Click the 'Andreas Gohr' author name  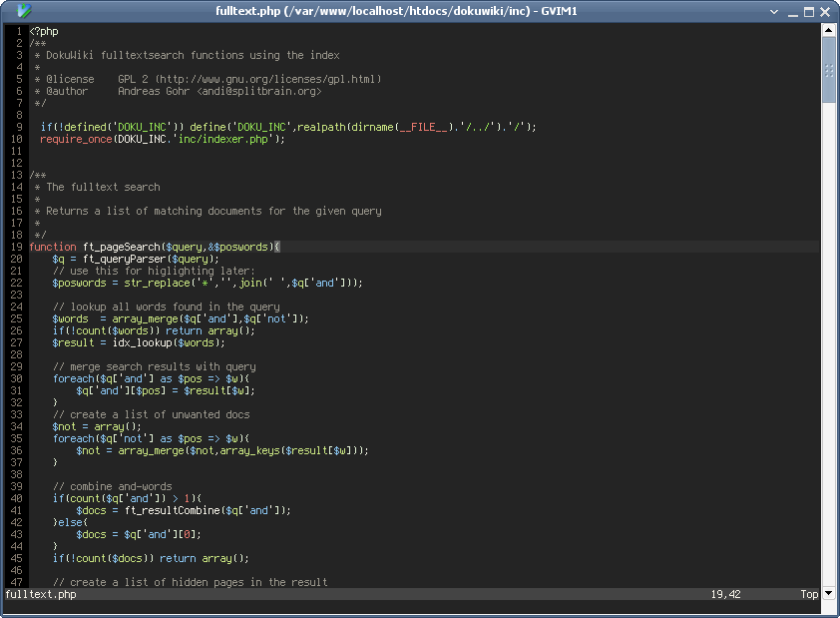pos(154,91)
